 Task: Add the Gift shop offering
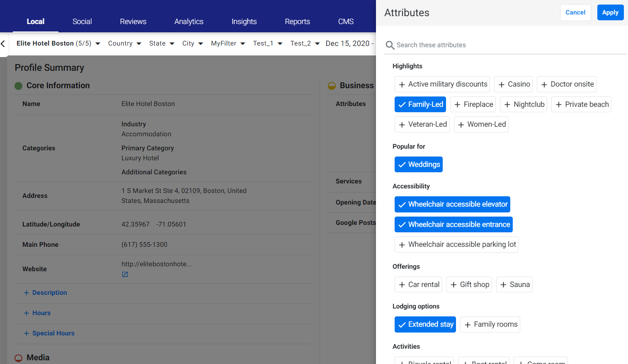(x=469, y=284)
